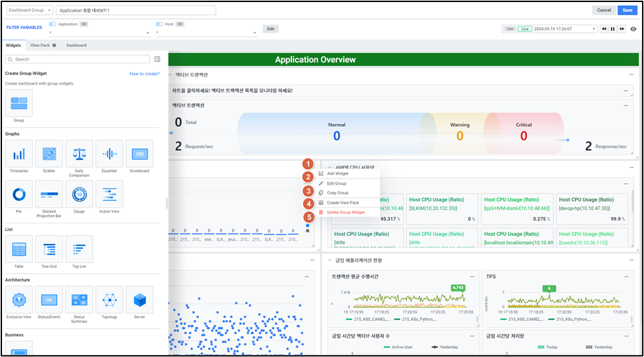Toggle the Host filter switch

click(x=159, y=24)
